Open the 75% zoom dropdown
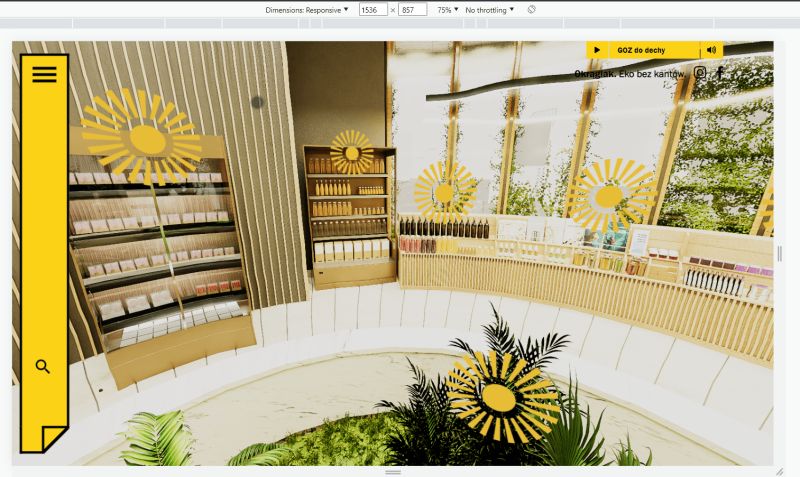 pos(447,10)
